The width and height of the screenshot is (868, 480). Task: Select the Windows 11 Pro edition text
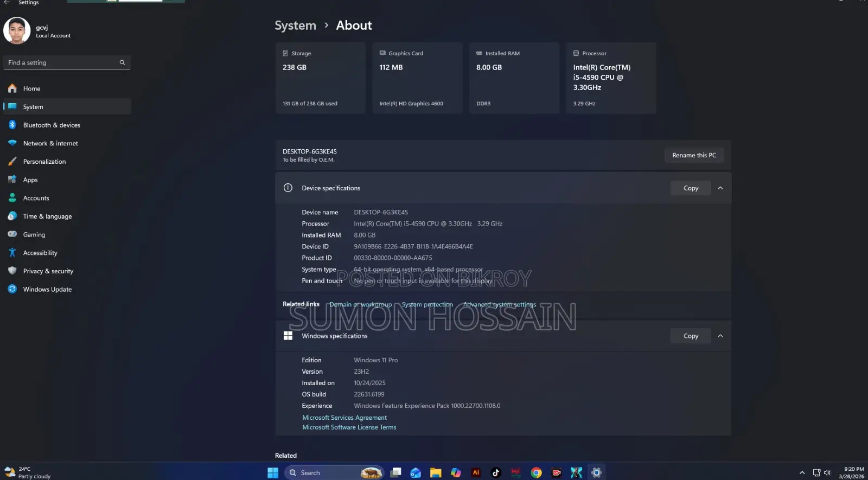point(376,360)
